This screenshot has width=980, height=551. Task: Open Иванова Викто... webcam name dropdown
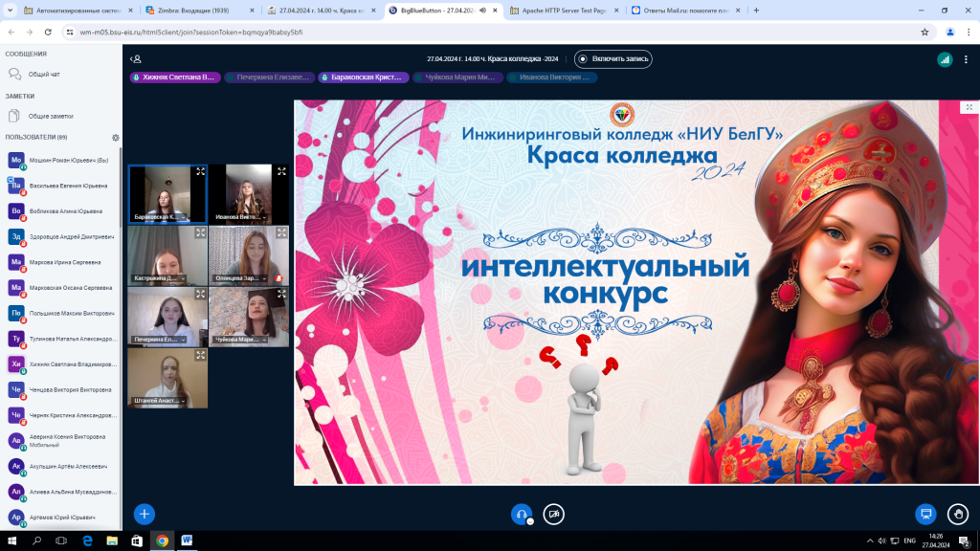240,217
